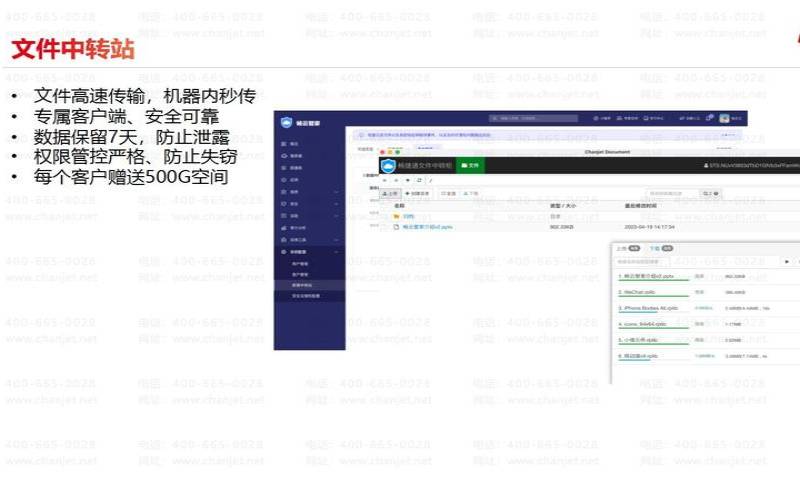Click the red close dot on the transfer window

[382, 152]
